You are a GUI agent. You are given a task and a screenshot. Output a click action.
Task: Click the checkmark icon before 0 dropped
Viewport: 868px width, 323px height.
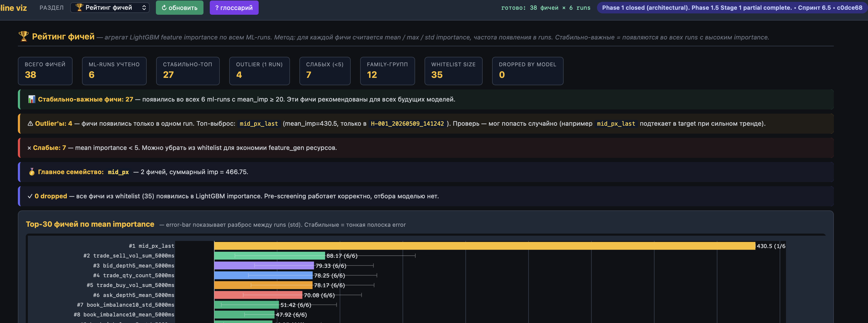tap(30, 196)
